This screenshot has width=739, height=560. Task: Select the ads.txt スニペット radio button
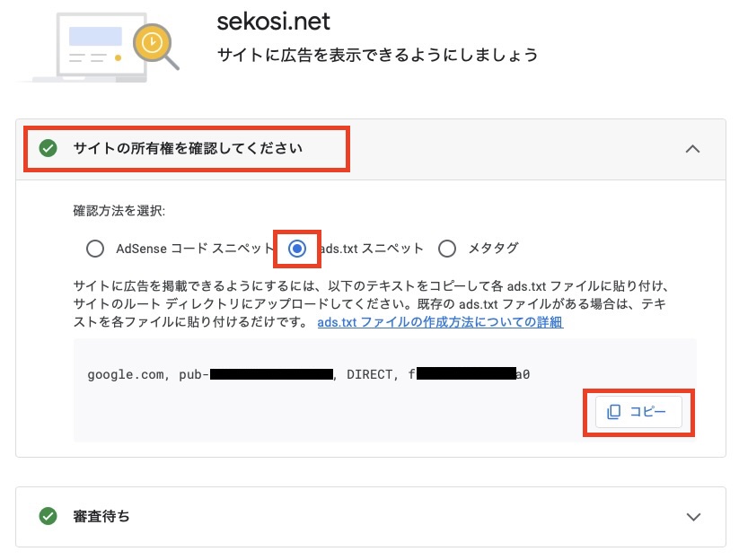point(297,249)
